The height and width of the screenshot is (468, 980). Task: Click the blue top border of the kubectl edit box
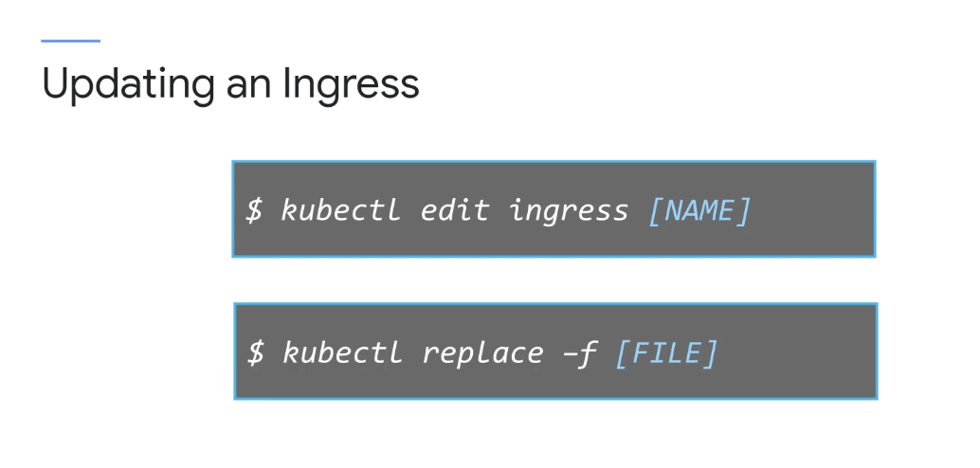554,162
